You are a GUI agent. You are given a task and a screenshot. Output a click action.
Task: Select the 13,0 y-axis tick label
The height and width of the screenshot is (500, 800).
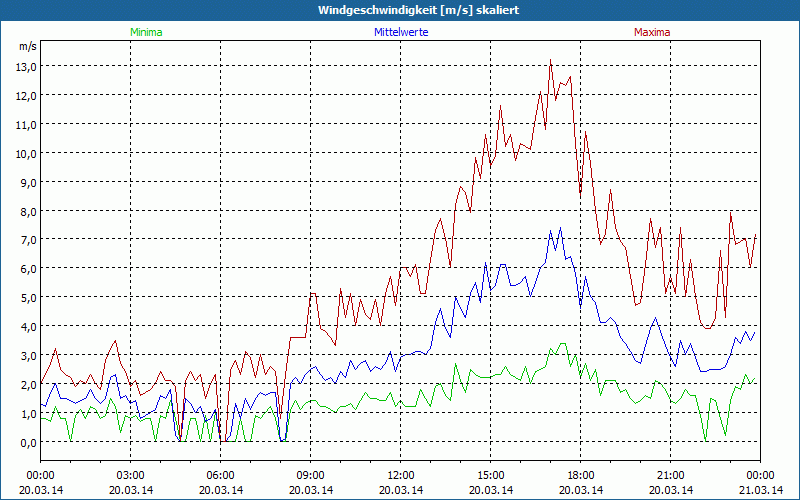(25, 66)
